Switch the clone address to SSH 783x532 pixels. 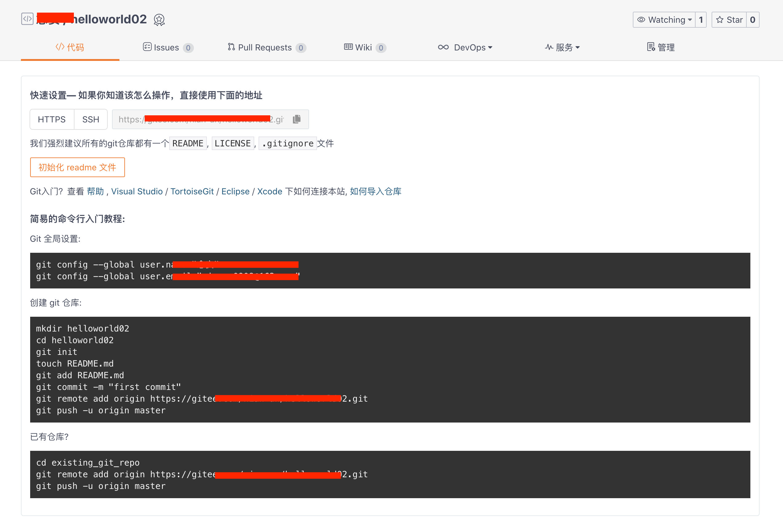(90, 120)
